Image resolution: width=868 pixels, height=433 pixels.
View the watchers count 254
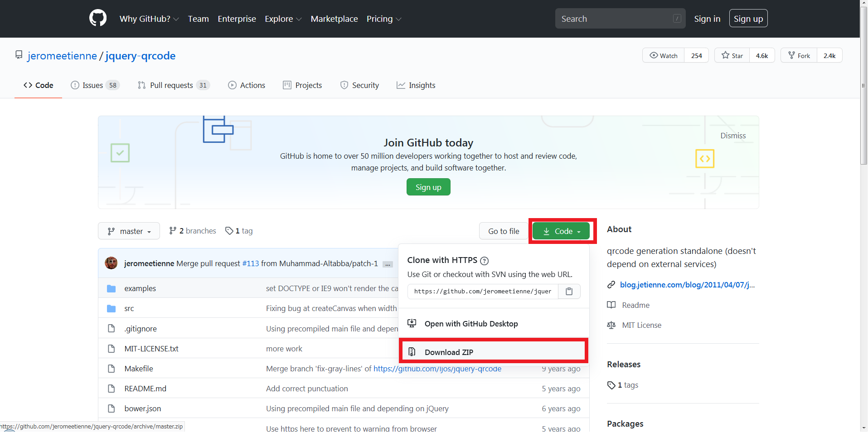click(x=696, y=55)
